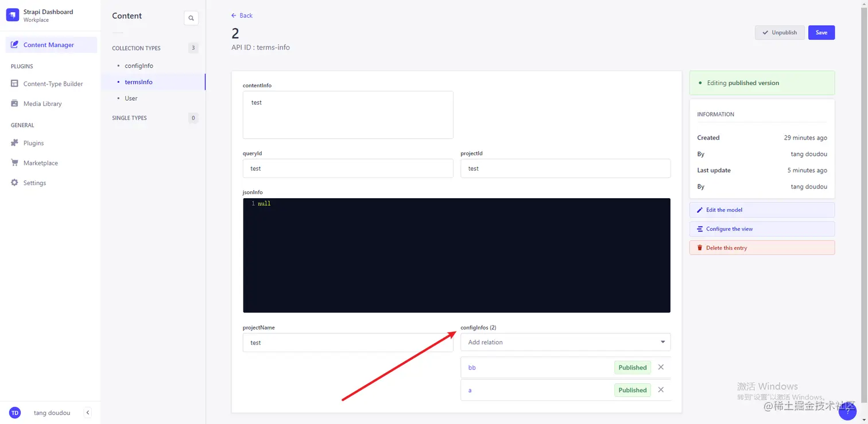Click the COLLECTION TYPES count badge 3

tap(193, 48)
